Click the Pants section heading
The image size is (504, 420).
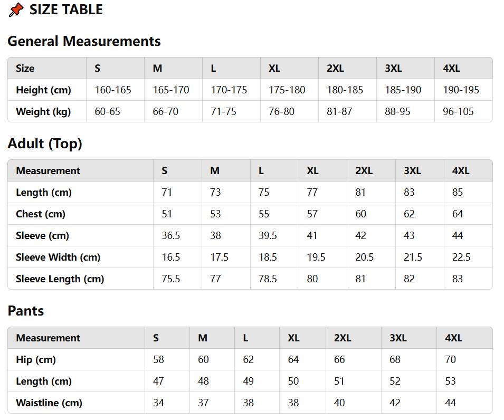click(26, 311)
